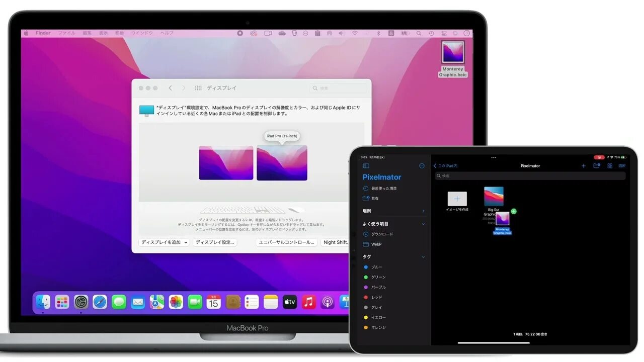Create new folder in iPad Files toolbar
The height and width of the screenshot is (362, 644).
point(597,166)
